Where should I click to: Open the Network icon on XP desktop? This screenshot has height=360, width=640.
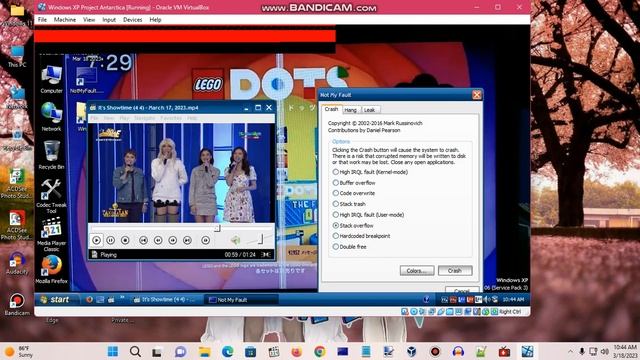[51, 117]
